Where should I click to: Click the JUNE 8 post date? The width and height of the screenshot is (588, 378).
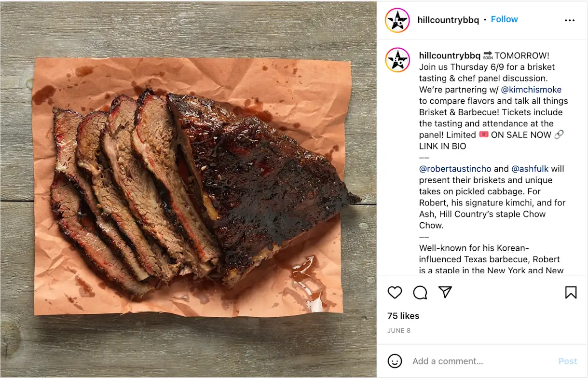pos(399,331)
